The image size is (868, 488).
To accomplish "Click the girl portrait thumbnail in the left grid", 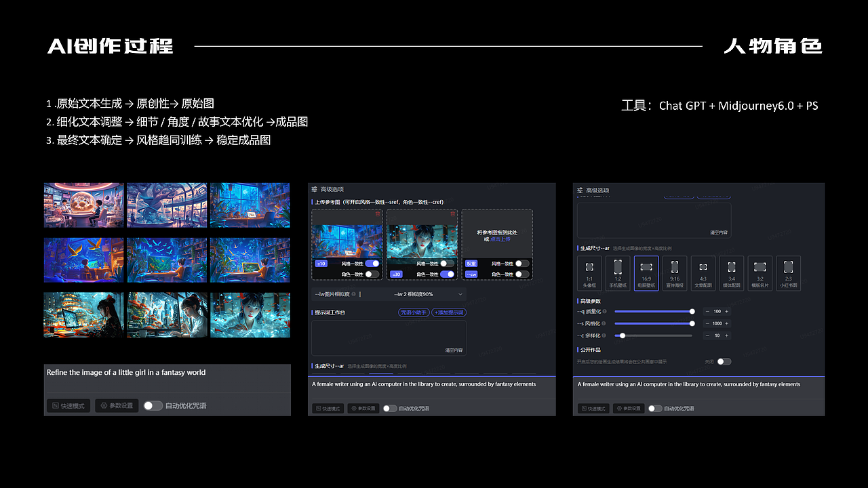I will [x=250, y=314].
